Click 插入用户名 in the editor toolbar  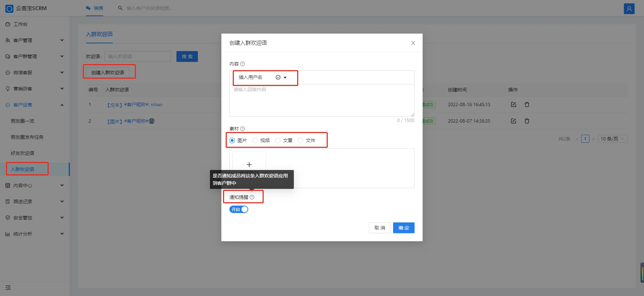(251, 77)
